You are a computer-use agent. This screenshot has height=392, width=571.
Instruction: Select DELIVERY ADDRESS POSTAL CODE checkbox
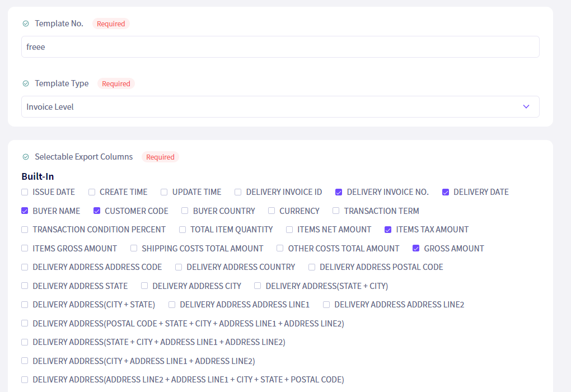(312, 267)
